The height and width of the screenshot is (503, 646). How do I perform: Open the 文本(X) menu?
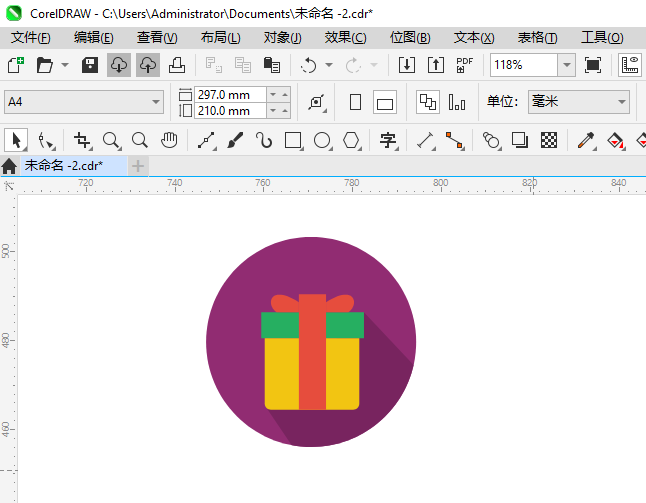tap(474, 38)
